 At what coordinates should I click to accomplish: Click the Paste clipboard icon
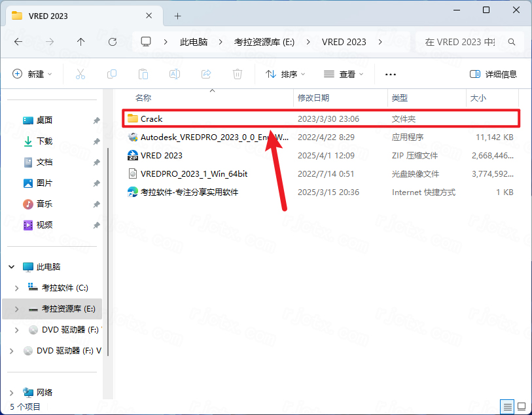(143, 74)
